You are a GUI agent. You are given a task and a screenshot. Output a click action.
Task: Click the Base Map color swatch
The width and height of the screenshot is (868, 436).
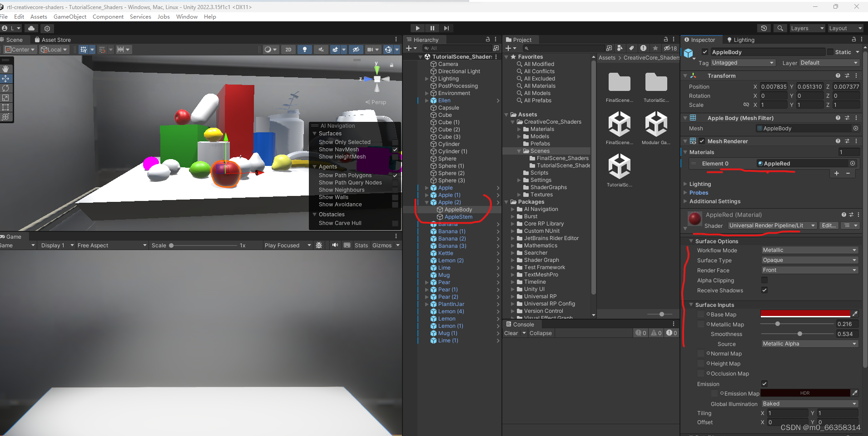pyautogui.click(x=805, y=314)
